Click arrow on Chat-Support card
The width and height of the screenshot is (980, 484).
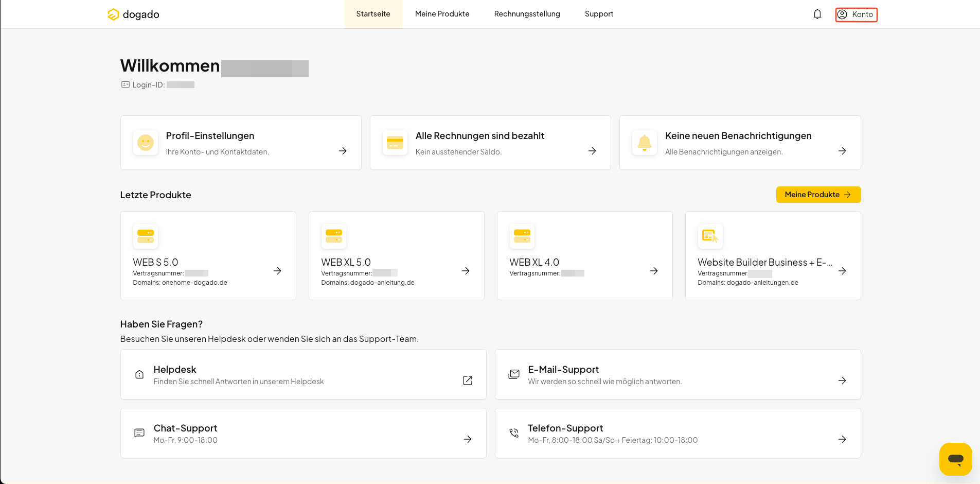(468, 439)
